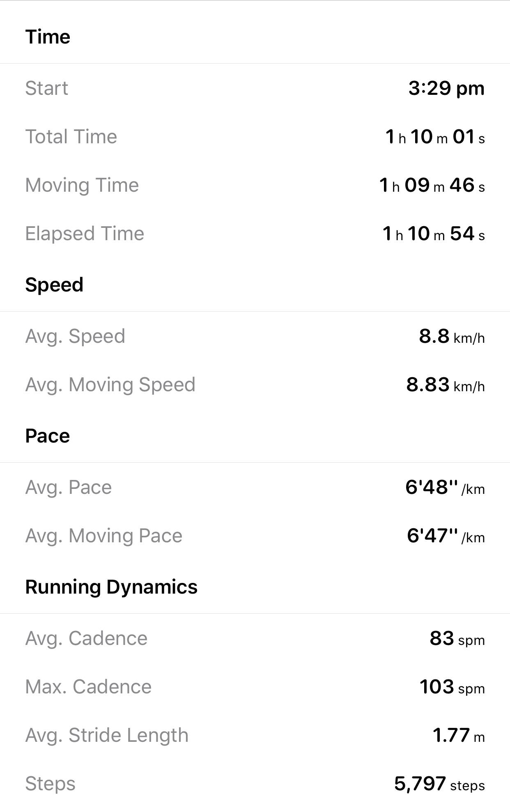Tap the 6'47" /km moving pace value
This screenshot has width=510, height=812.
click(x=445, y=536)
